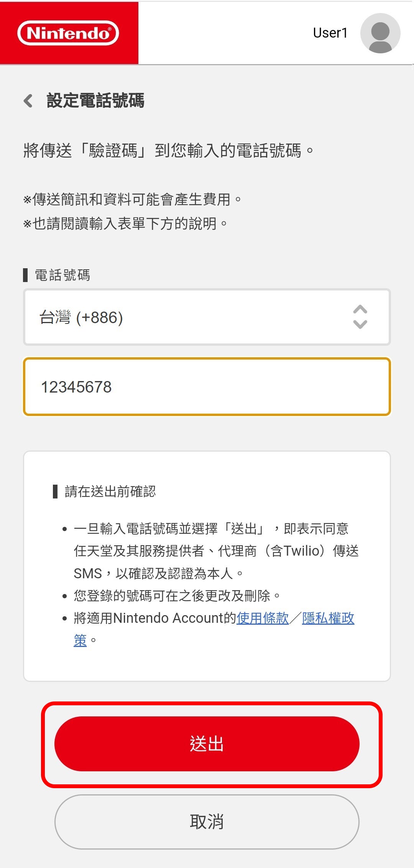Open the 隱私權政策 privacy policy link
The width and height of the screenshot is (414, 868).
(x=328, y=618)
